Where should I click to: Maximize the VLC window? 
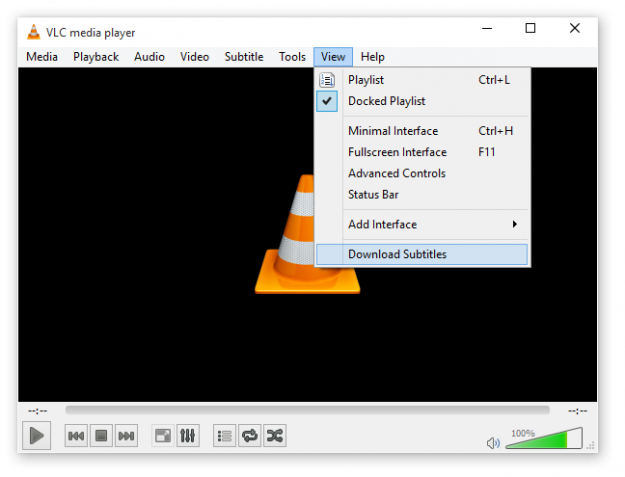[530, 28]
